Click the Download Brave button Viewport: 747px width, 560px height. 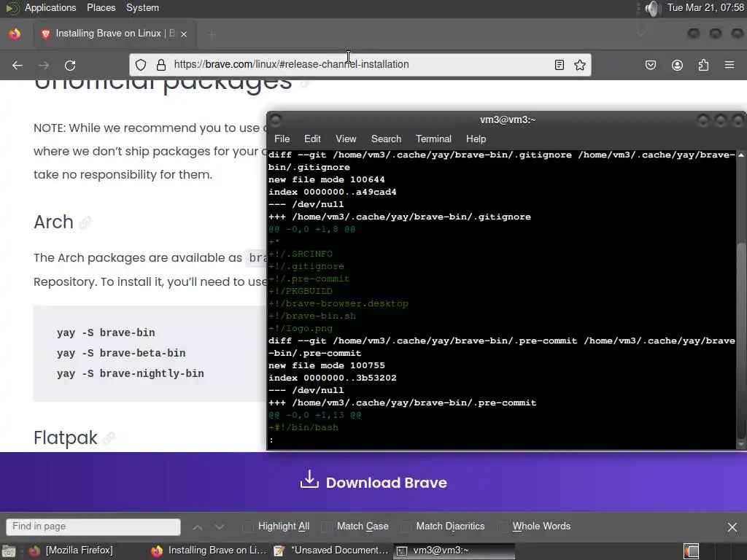click(x=373, y=483)
